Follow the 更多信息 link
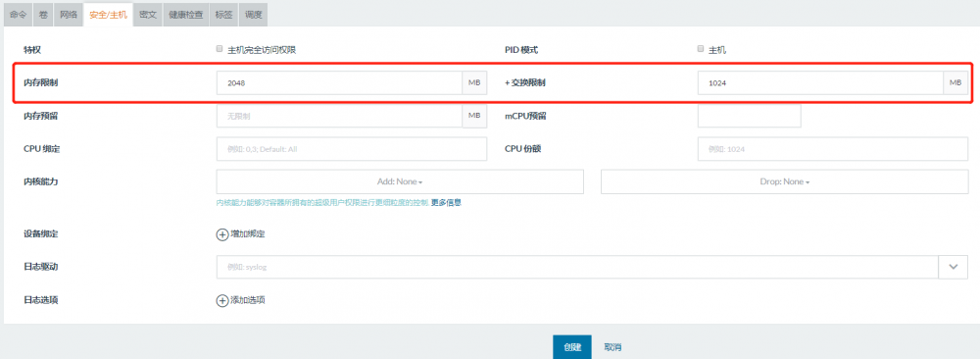The width and height of the screenshot is (980, 359). [x=446, y=203]
